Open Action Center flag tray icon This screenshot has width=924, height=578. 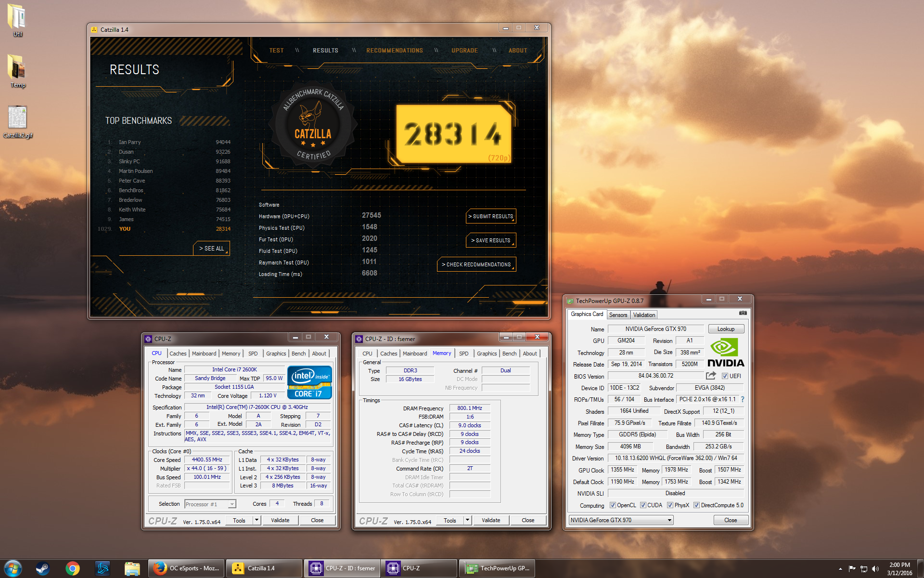[852, 569]
